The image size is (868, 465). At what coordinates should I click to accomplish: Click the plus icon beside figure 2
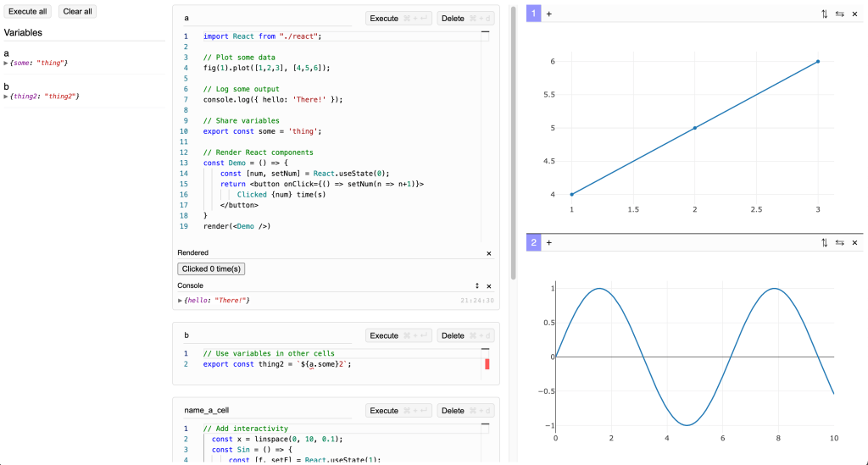click(x=548, y=243)
